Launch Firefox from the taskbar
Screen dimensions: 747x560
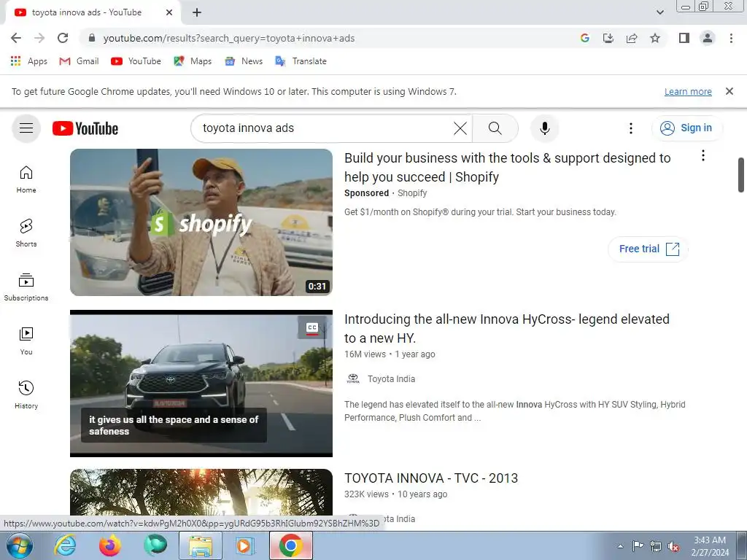110,545
